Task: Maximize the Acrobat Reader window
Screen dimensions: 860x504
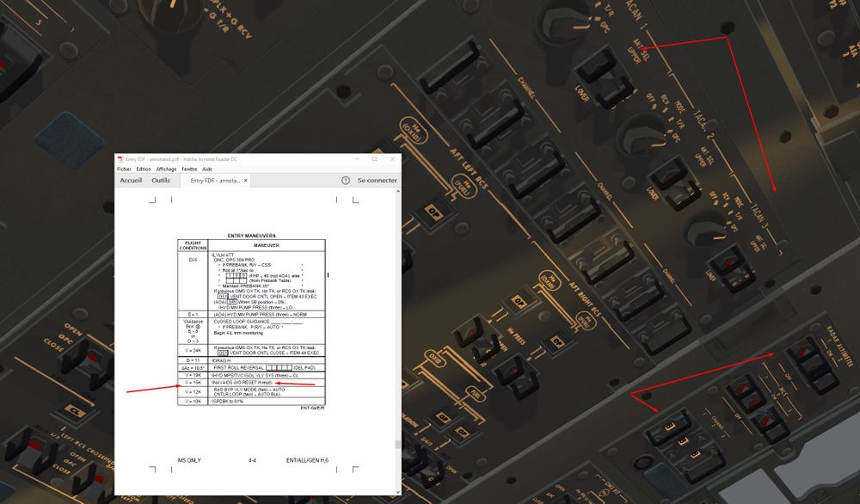Action: (x=375, y=159)
